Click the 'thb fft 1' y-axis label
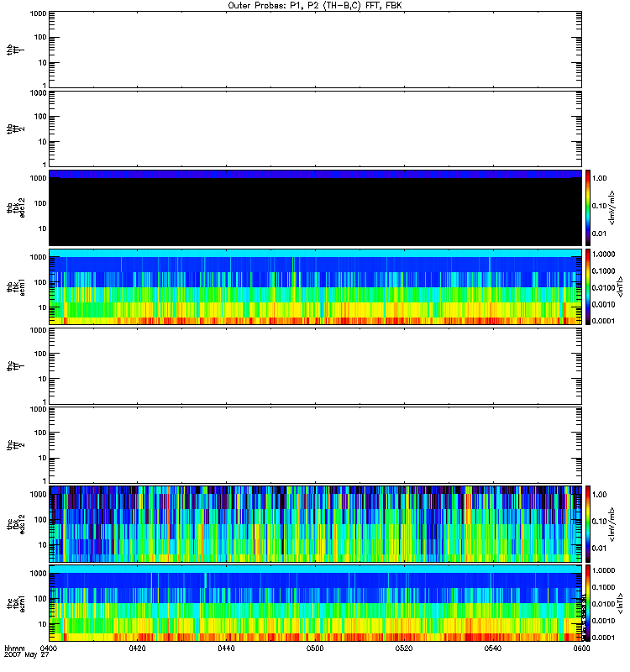This screenshot has width=630, height=672. click(x=16, y=50)
